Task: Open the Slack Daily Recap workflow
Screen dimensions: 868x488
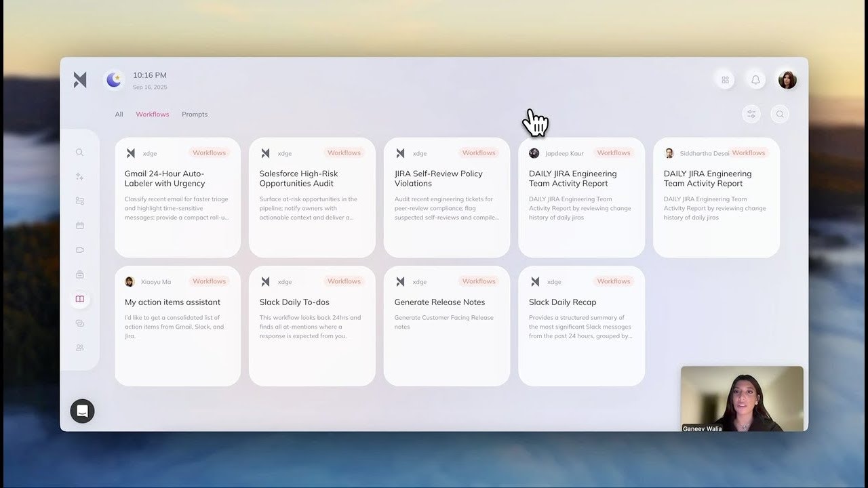Action: click(x=581, y=325)
